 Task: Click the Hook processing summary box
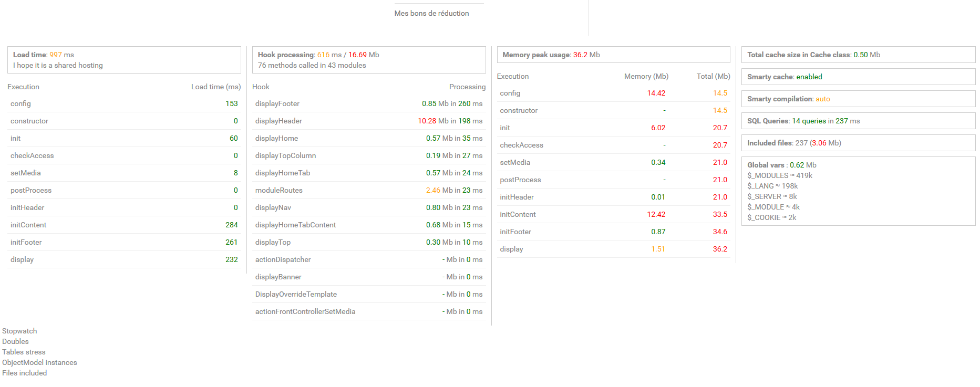coord(369,60)
